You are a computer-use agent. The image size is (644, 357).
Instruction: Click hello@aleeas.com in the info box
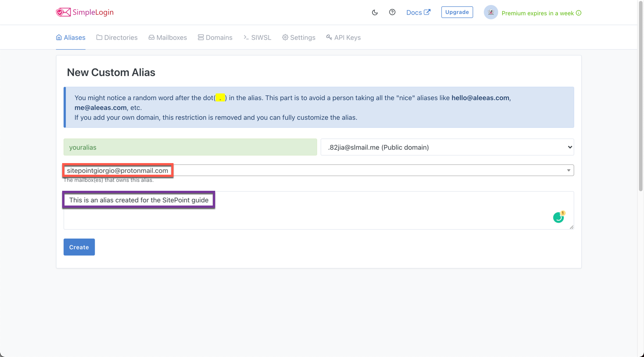point(480,98)
